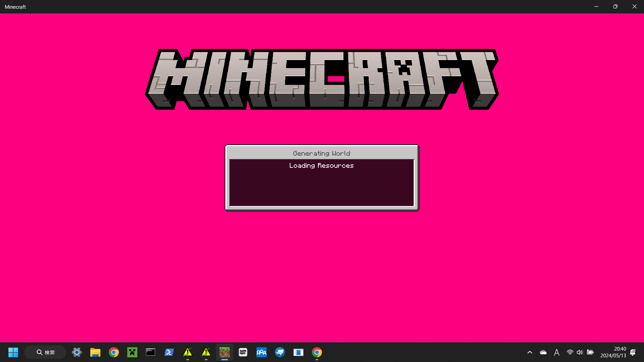
Task: Click the 'Loading Resources' status text
Action: coord(322,165)
